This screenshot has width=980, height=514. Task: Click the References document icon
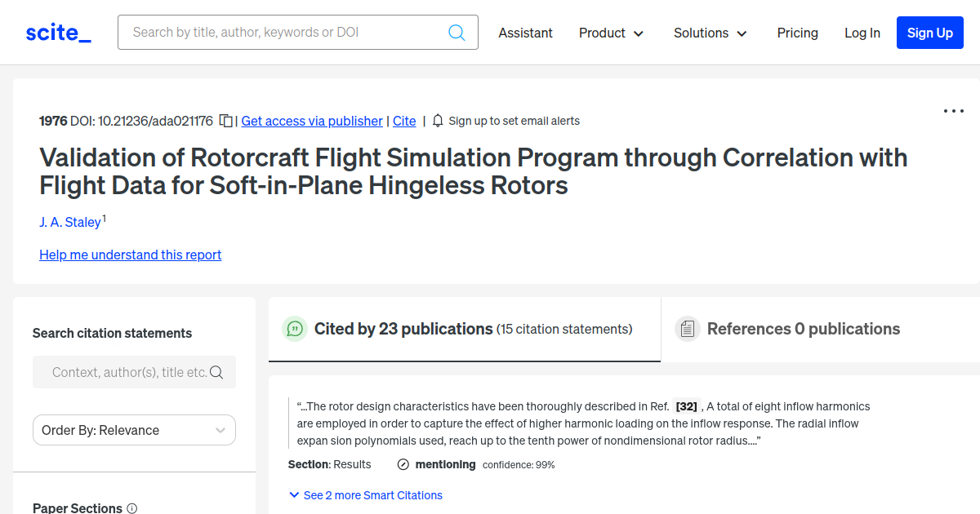pyautogui.click(x=687, y=328)
